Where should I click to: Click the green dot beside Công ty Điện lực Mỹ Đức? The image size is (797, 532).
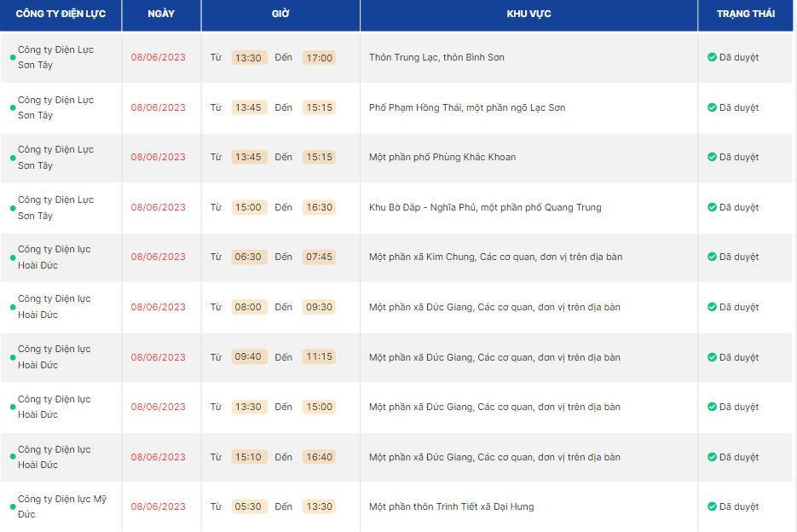tap(13, 506)
